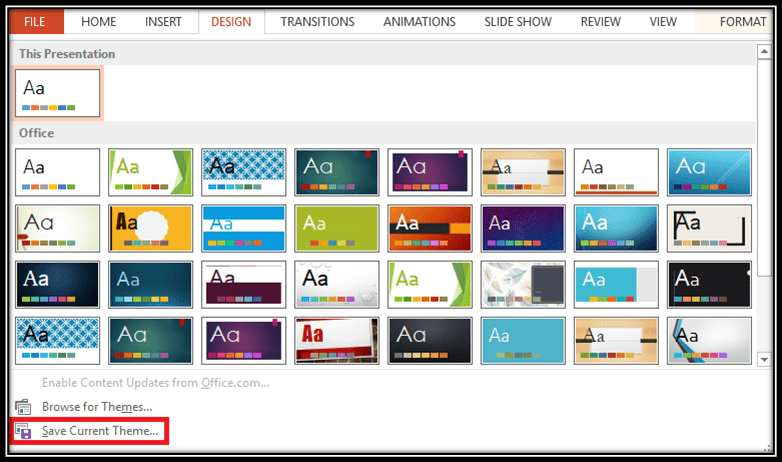This screenshot has width=782, height=462.
Task: Open the FORMAT contextual tab
Action: 742,22
